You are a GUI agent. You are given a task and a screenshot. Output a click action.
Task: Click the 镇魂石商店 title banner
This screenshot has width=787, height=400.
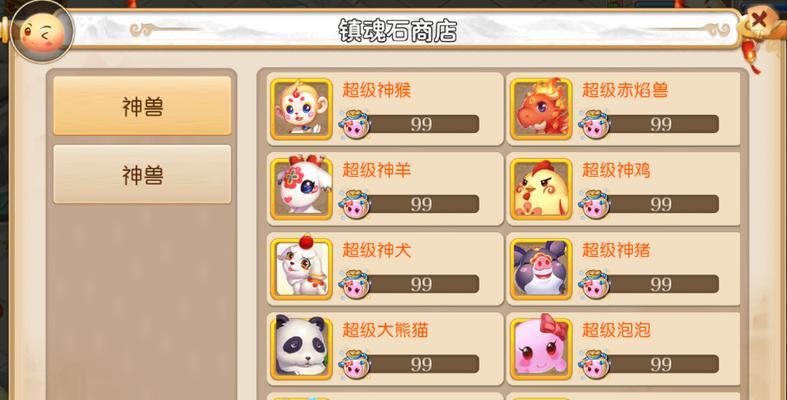point(398,31)
